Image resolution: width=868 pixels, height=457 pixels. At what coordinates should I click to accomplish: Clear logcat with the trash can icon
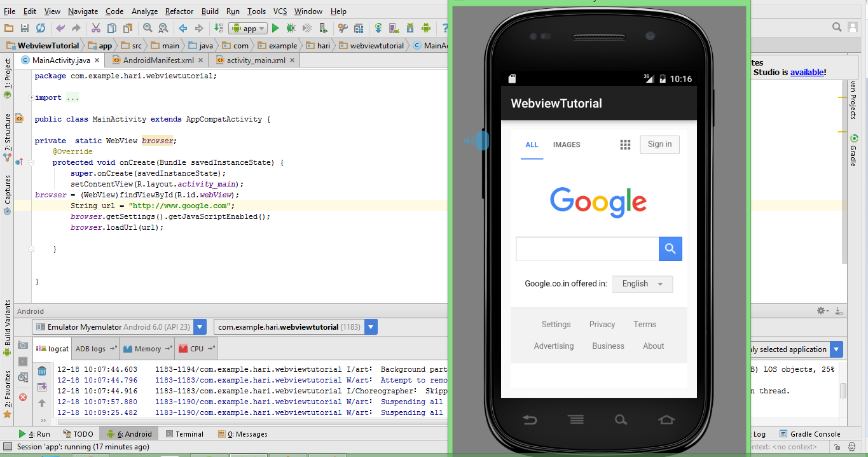coord(42,371)
